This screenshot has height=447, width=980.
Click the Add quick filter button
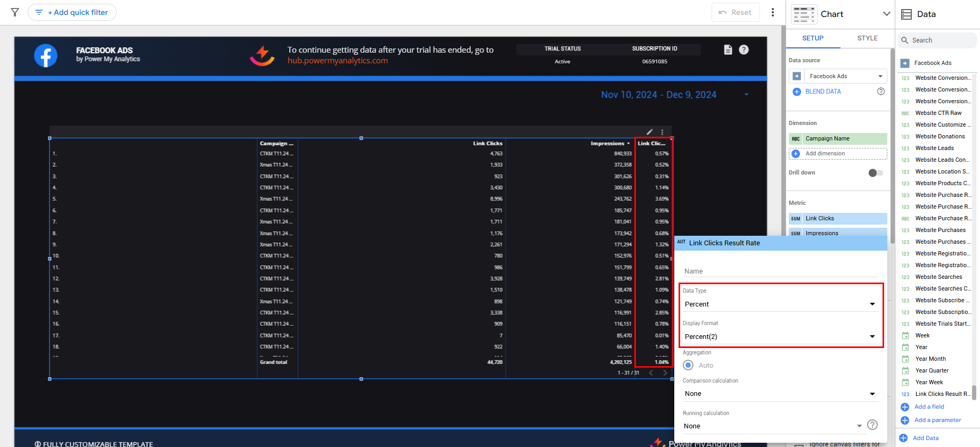(x=72, y=12)
